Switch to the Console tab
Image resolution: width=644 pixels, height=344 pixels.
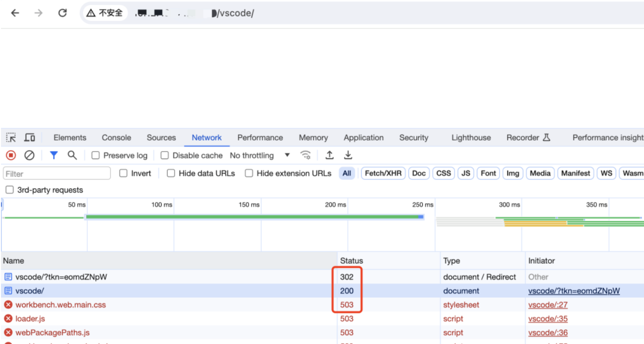click(x=116, y=137)
